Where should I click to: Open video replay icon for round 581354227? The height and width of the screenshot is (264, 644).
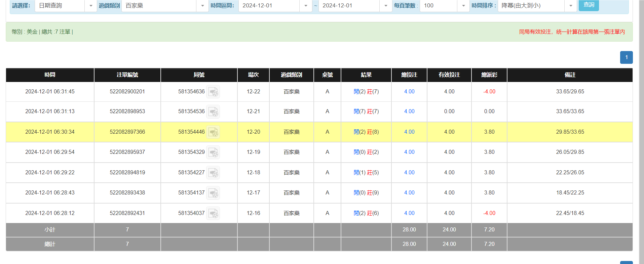click(213, 173)
